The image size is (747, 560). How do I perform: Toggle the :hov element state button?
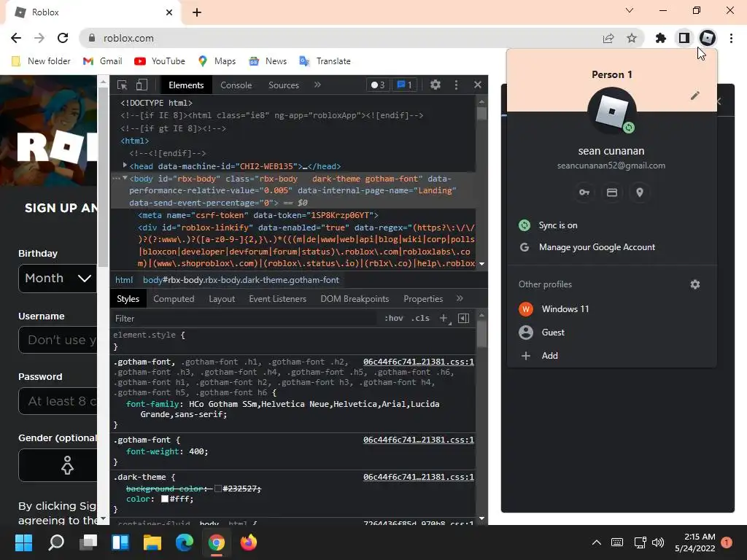coord(393,318)
